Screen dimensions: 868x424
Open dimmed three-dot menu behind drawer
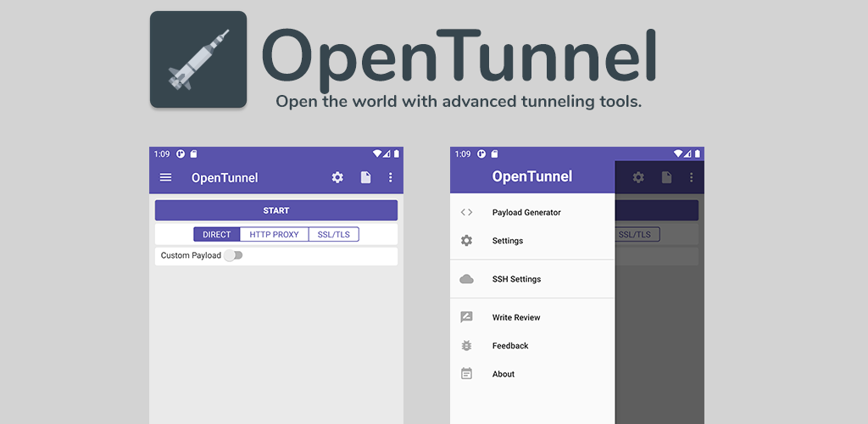(x=692, y=177)
